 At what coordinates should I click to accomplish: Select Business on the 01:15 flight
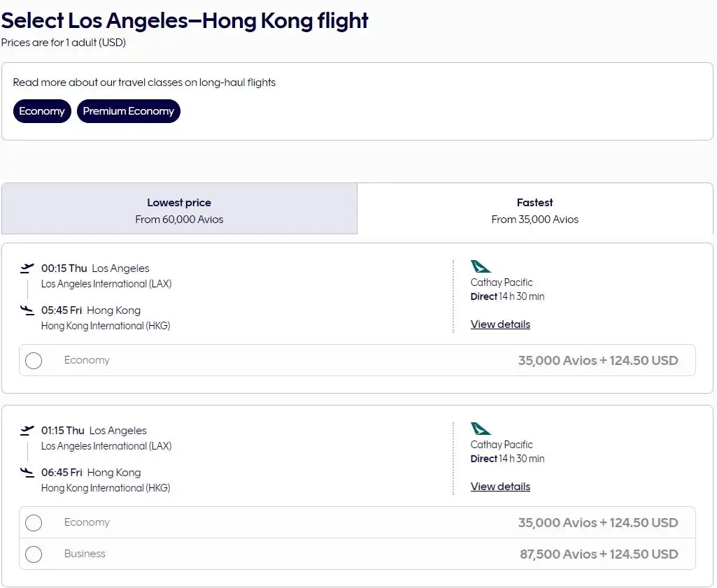tap(34, 554)
